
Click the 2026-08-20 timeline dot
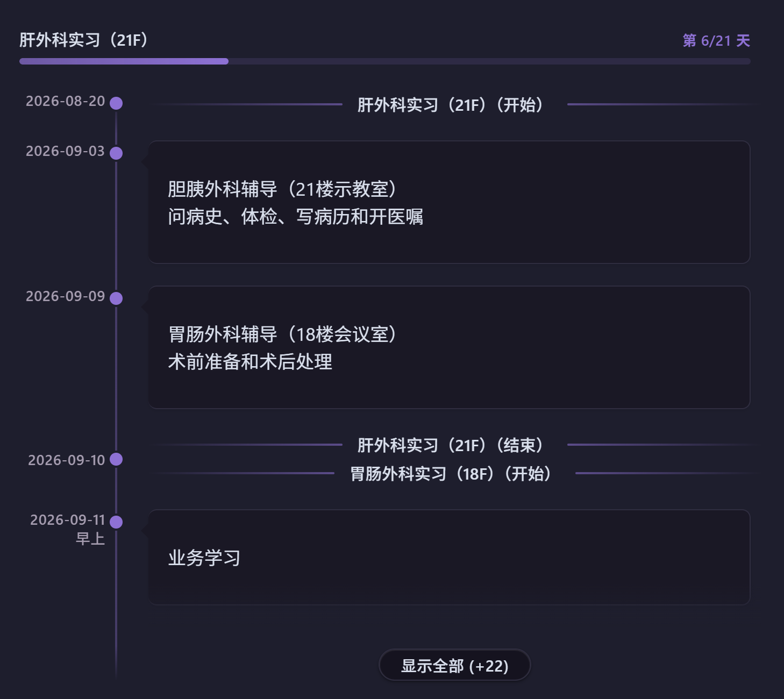(116, 103)
